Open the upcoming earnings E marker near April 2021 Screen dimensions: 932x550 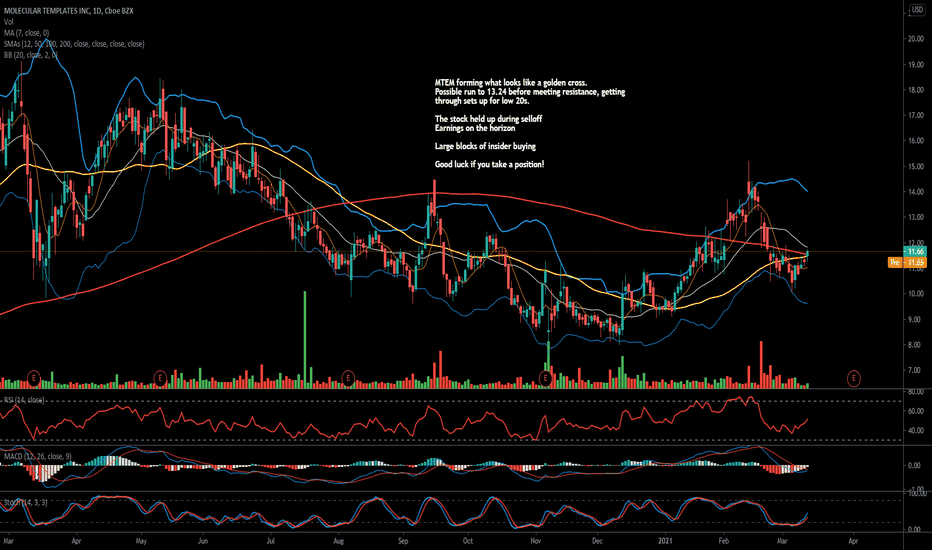pyautogui.click(x=854, y=378)
